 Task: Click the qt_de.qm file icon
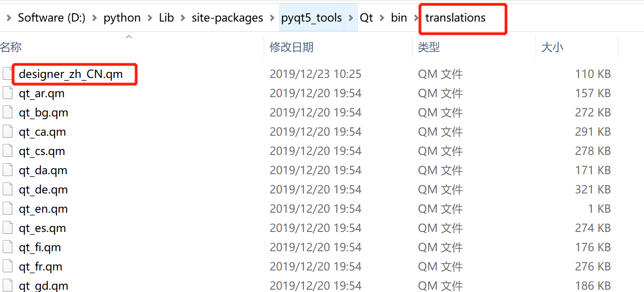coord(8,189)
